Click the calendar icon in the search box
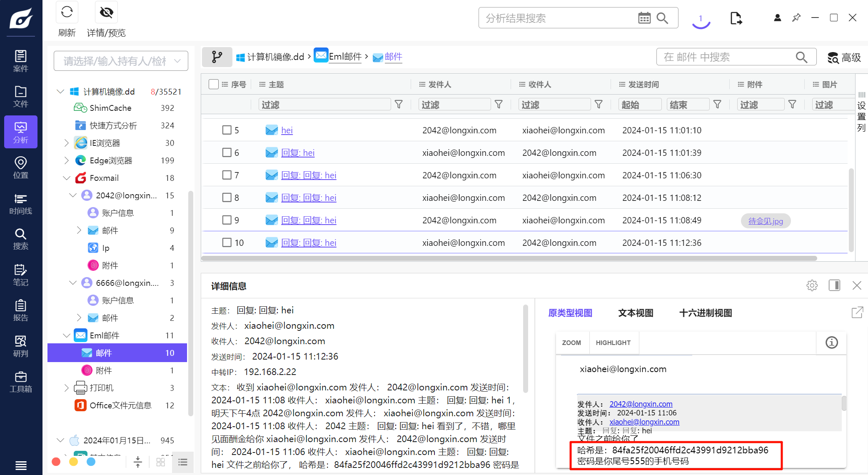 pyautogui.click(x=644, y=18)
